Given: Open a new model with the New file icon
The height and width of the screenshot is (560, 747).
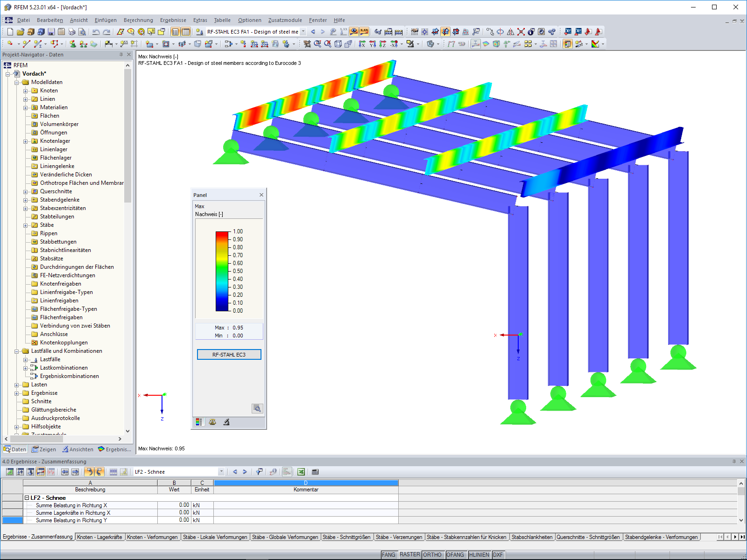Looking at the screenshot, I should click(10, 32).
